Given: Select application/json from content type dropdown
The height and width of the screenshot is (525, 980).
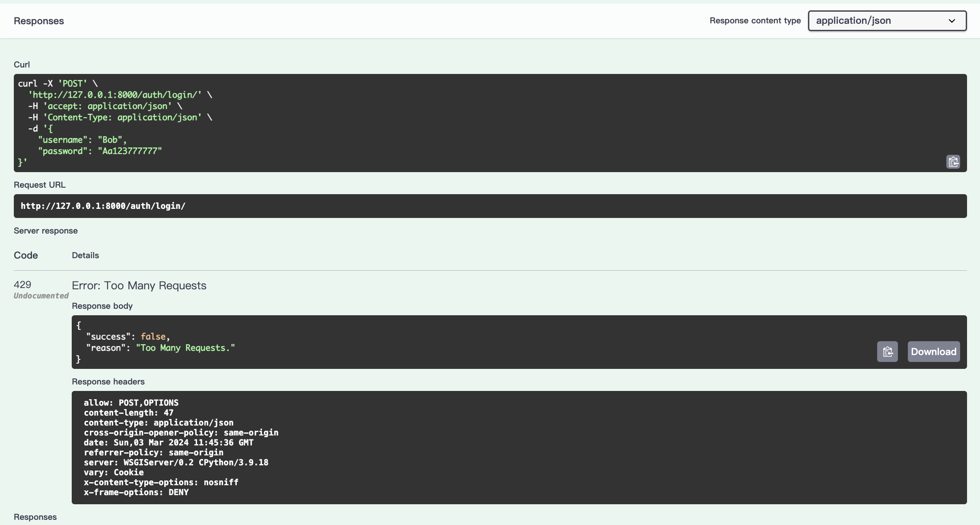Looking at the screenshot, I should click(x=888, y=20).
